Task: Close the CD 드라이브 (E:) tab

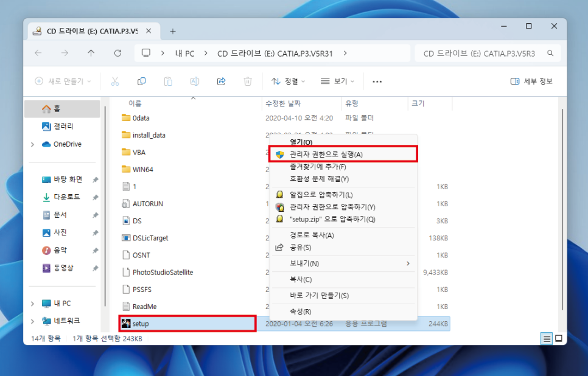Action: 149,31
